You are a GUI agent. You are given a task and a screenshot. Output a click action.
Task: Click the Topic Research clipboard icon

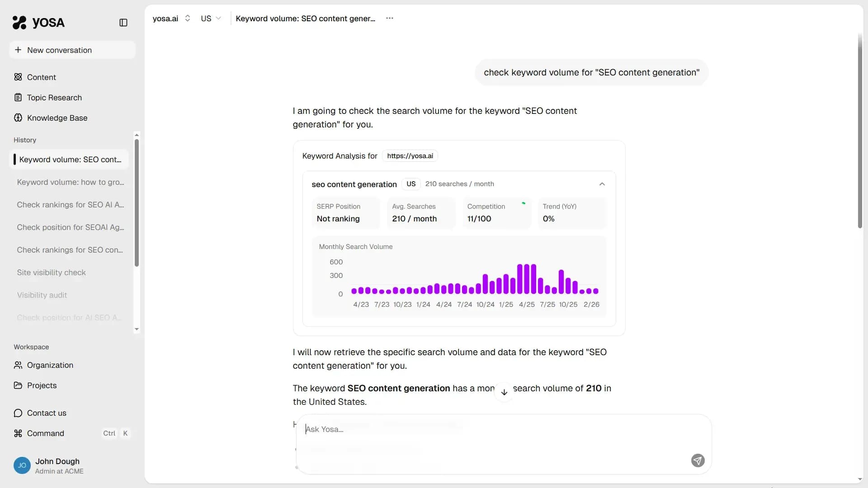(18, 97)
